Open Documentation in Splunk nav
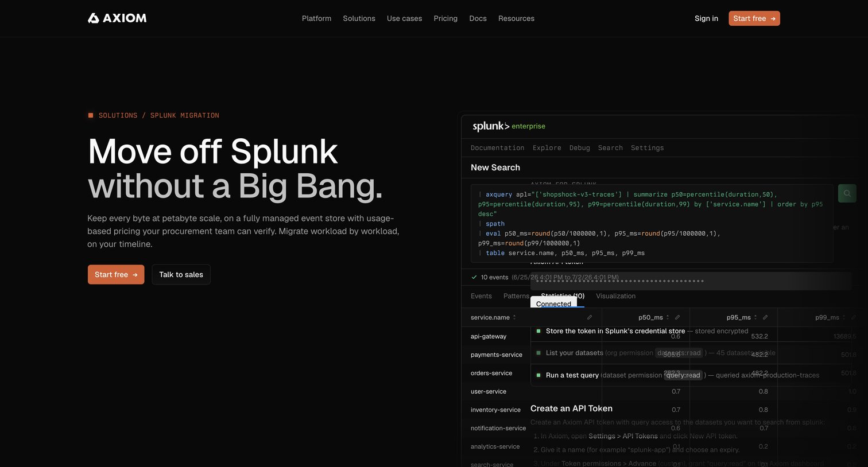 click(497, 147)
